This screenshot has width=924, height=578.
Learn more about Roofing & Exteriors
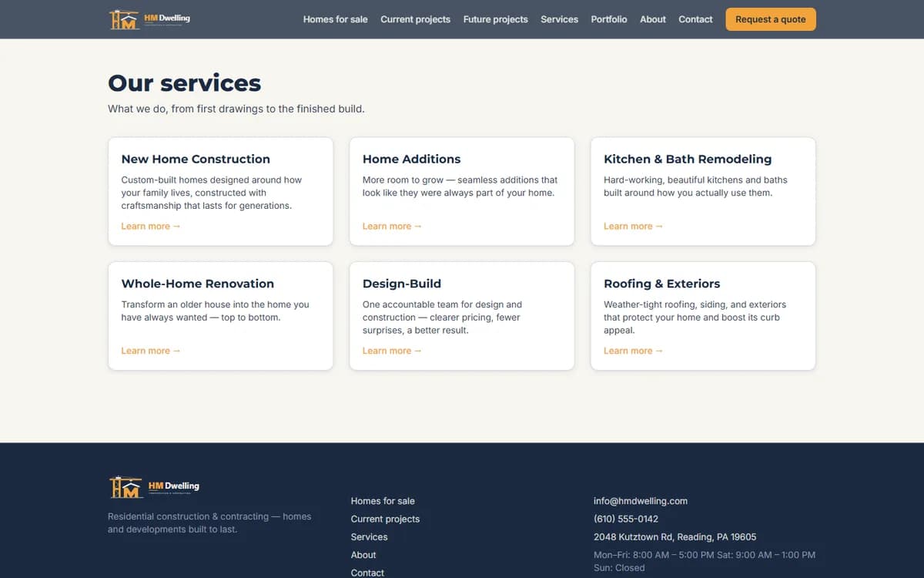pos(633,351)
